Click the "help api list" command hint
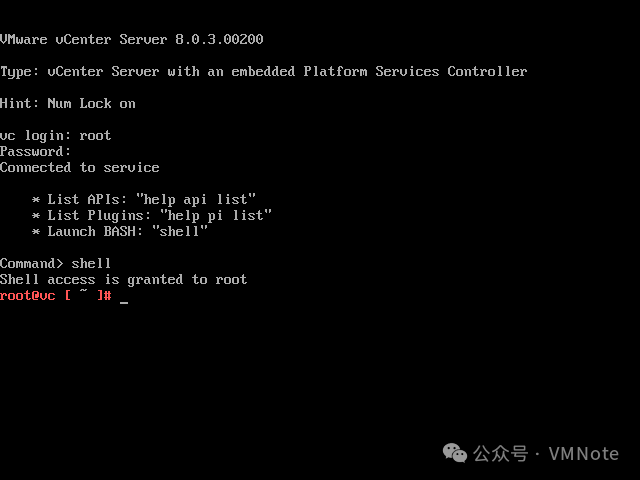This screenshot has width=640, height=480. [x=196, y=200]
